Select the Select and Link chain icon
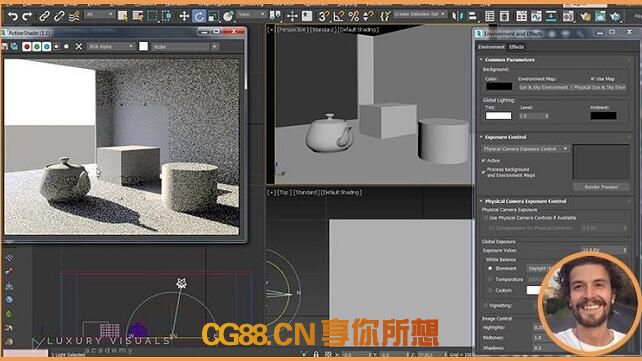Screen dimensions: 642x361 (x=44, y=16)
